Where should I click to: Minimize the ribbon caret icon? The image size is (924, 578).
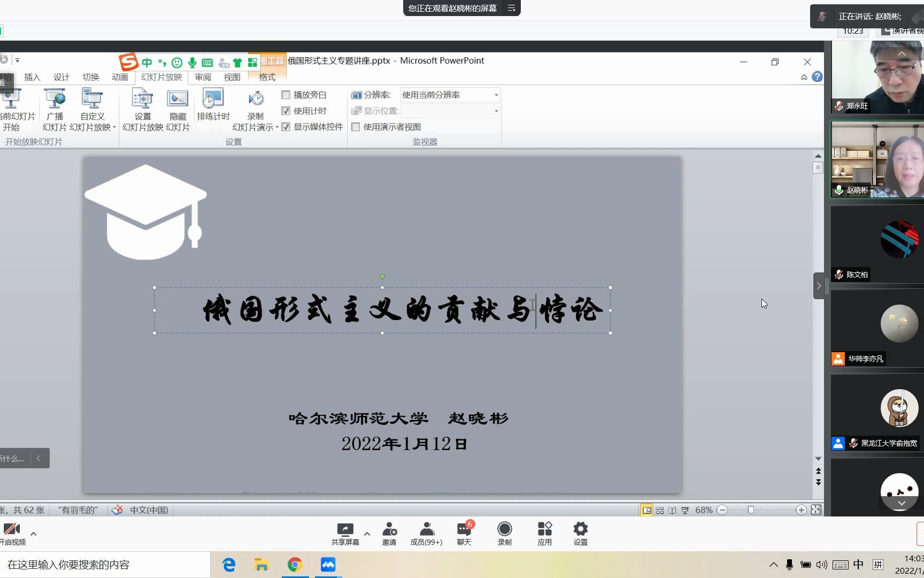click(804, 77)
